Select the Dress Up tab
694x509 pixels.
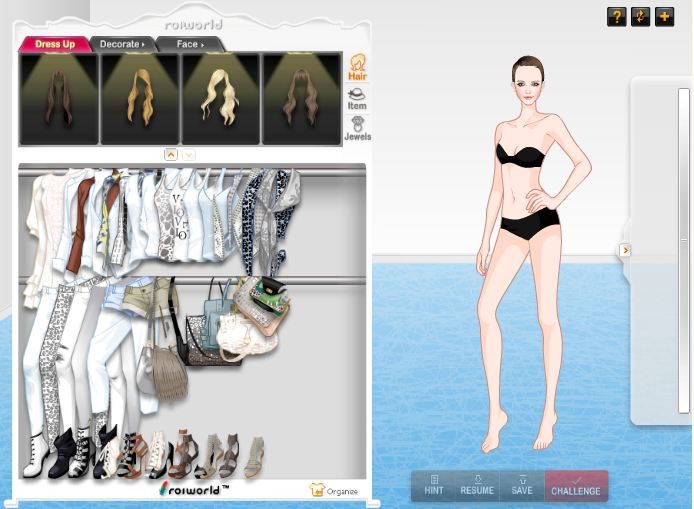click(55, 44)
